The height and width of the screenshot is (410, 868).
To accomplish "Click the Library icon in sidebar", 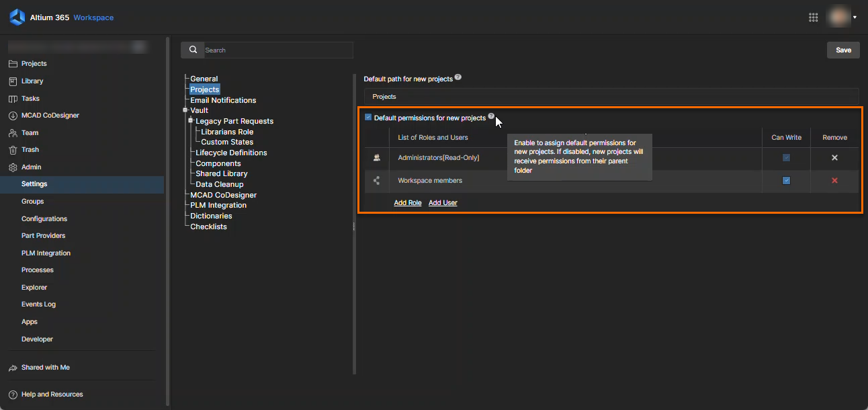I will 13,81.
